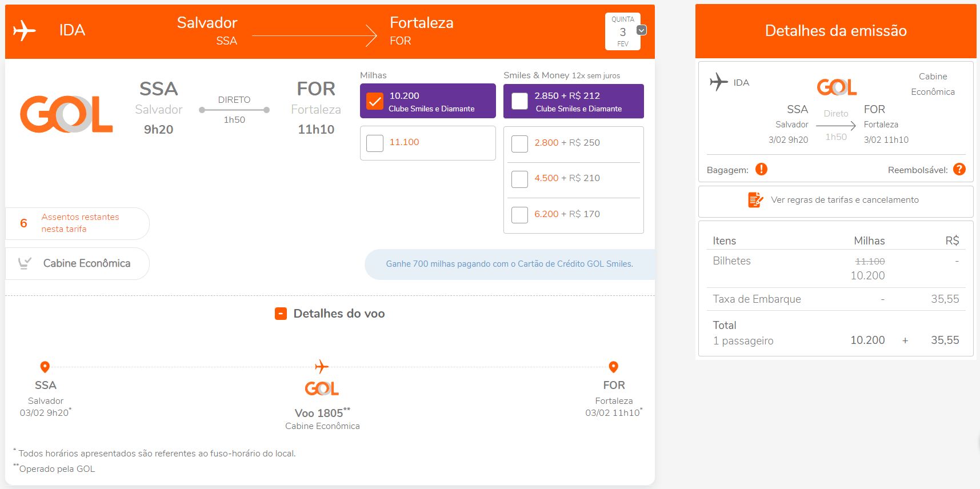Click the Reembolsável question mark icon
The image size is (980, 489).
(959, 169)
